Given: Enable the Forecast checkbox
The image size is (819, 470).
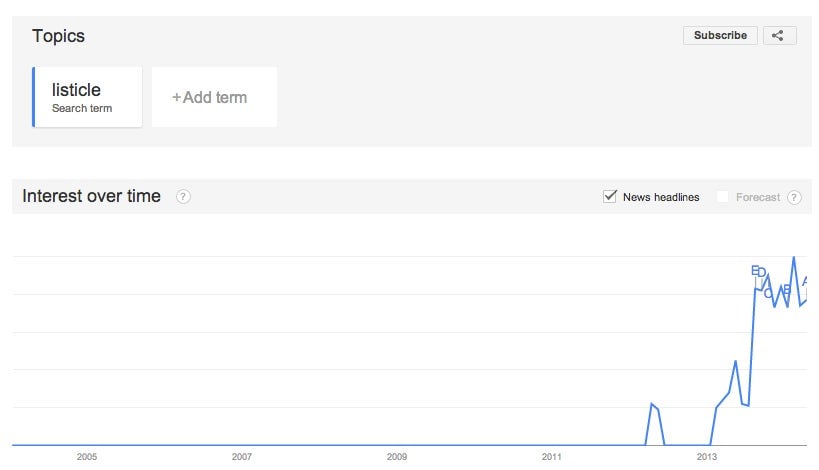Looking at the screenshot, I should [x=722, y=197].
